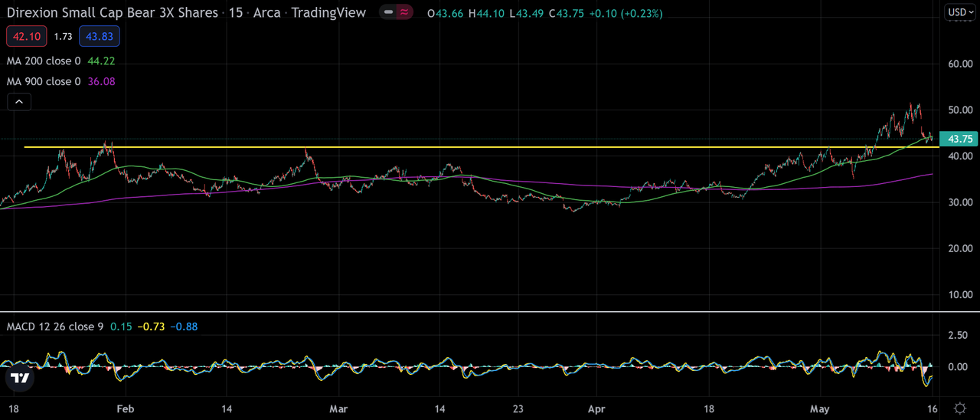
Task: Click the 2.50 MACD scale label
Action: tap(958, 336)
